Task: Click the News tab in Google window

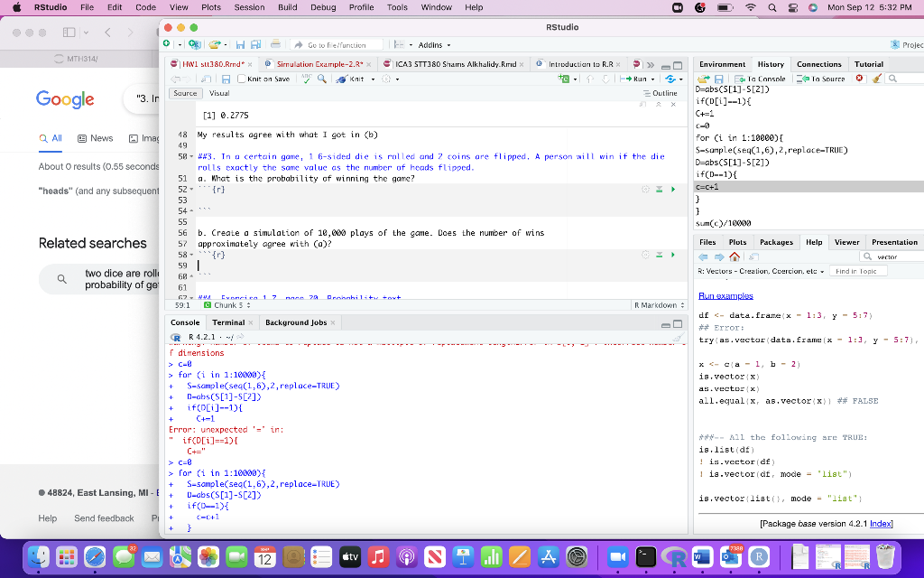Action: 96,138
